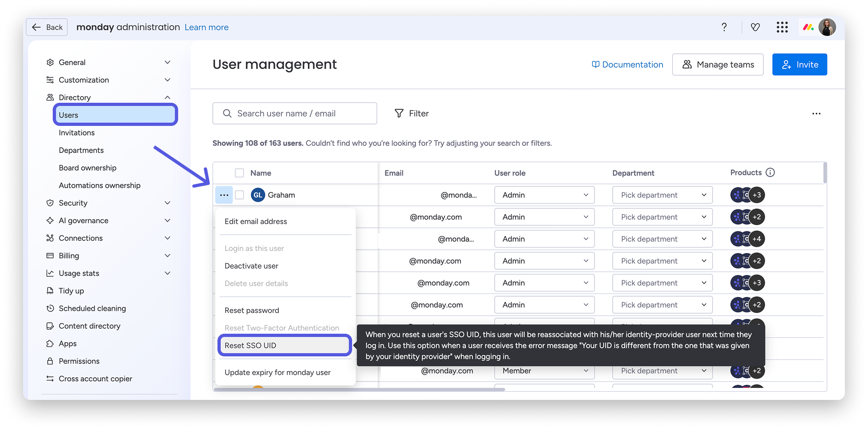Open Graham's Pick department dropdown
The image size is (868, 430).
tap(662, 195)
